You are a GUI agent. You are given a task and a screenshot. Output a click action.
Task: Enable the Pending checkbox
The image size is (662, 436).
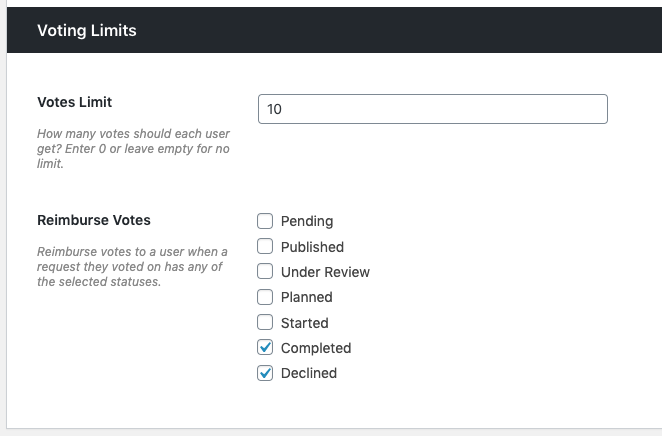tap(265, 221)
